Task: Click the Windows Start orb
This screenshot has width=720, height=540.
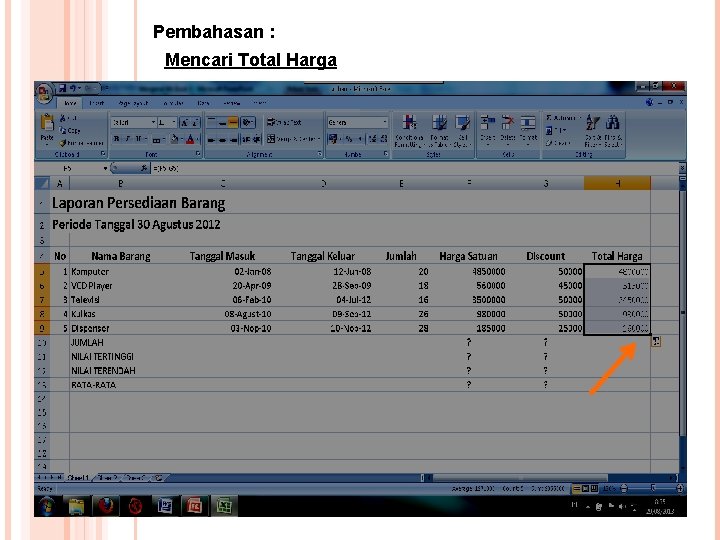Action: point(46,506)
